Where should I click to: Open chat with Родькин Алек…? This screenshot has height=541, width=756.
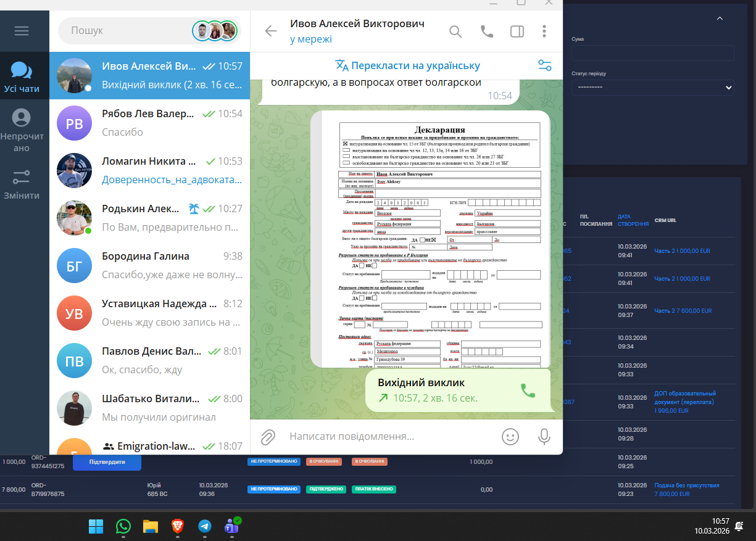(150, 218)
